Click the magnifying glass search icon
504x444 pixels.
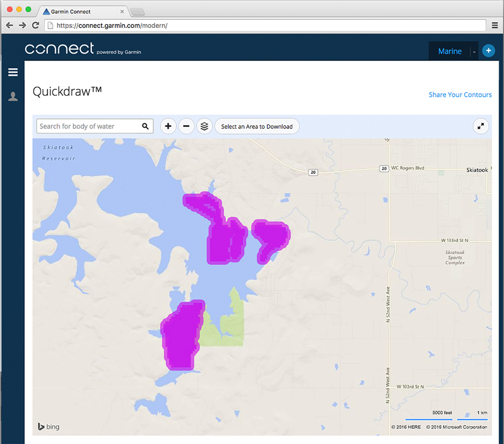pyautogui.click(x=145, y=127)
